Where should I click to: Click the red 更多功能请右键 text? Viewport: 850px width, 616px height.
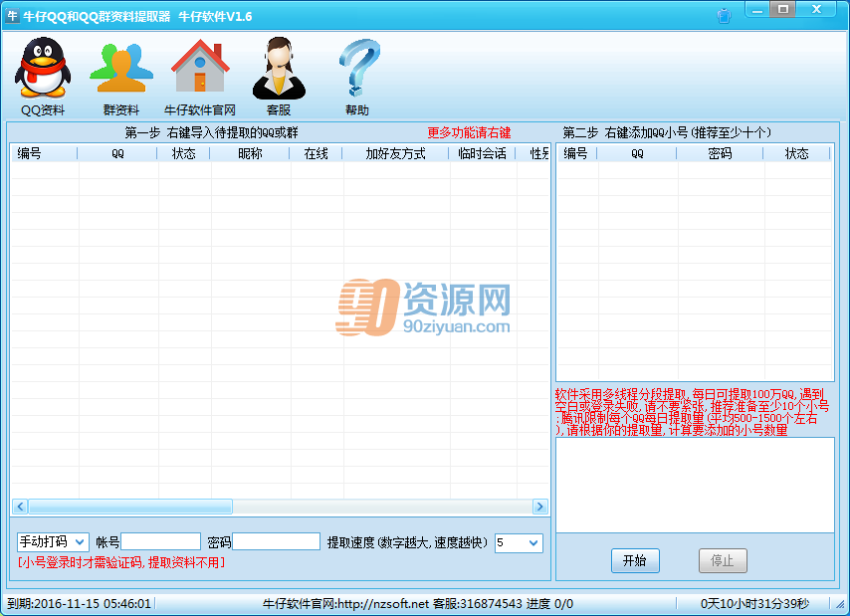click(469, 132)
